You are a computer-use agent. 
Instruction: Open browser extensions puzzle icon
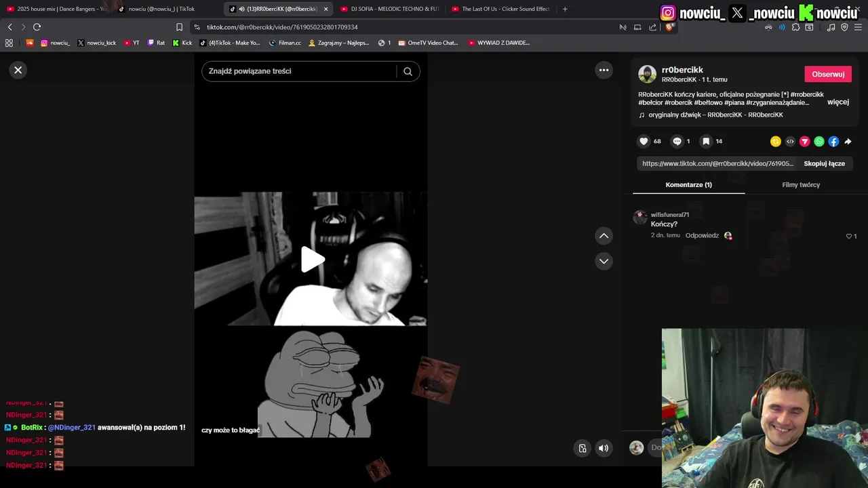tap(795, 27)
